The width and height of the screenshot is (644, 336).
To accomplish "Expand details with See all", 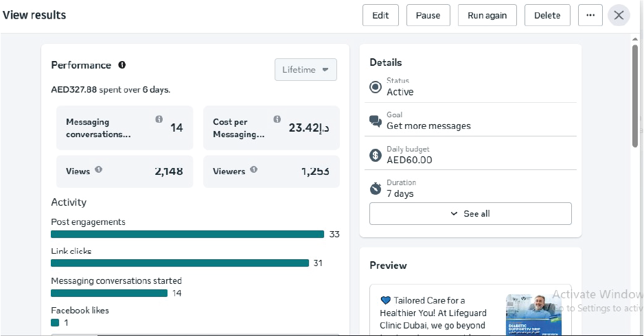I will [470, 214].
